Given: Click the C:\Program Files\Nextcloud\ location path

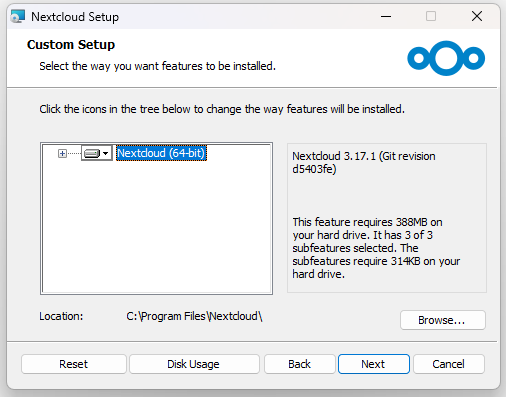Looking at the screenshot, I should click(x=194, y=316).
